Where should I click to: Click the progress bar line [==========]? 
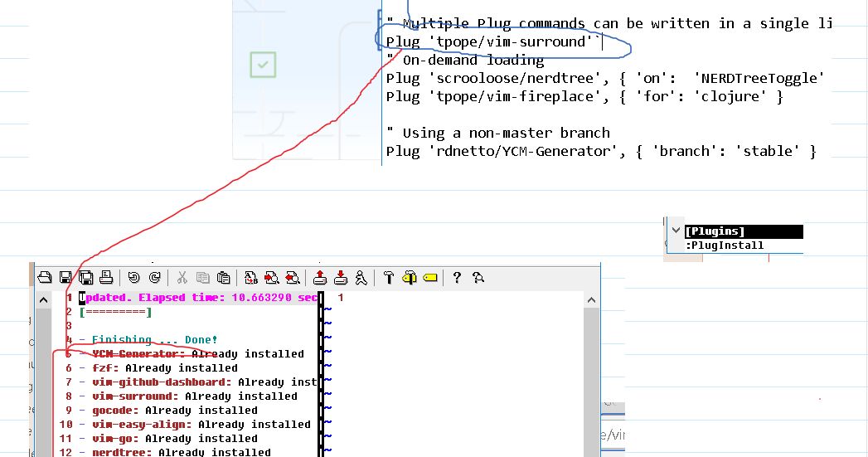click(x=116, y=312)
